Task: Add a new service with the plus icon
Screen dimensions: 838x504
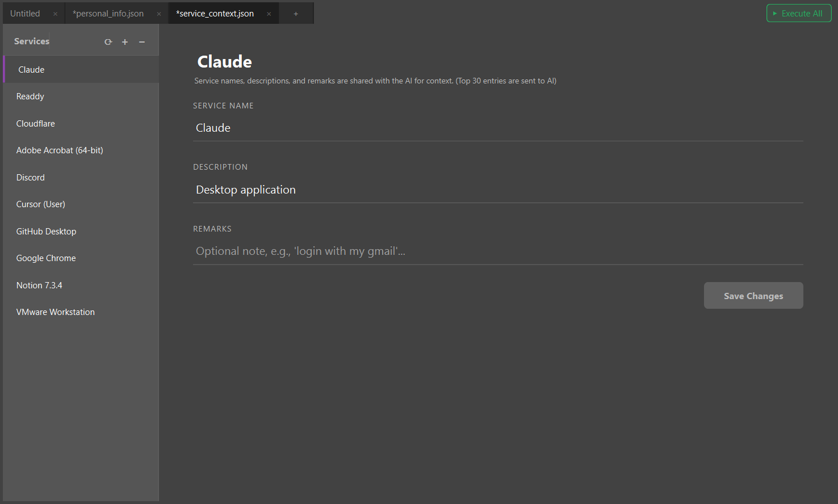Action: [x=124, y=41]
